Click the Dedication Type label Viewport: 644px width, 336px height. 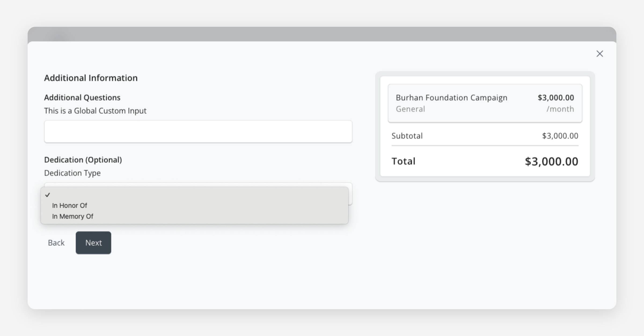(72, 173)
